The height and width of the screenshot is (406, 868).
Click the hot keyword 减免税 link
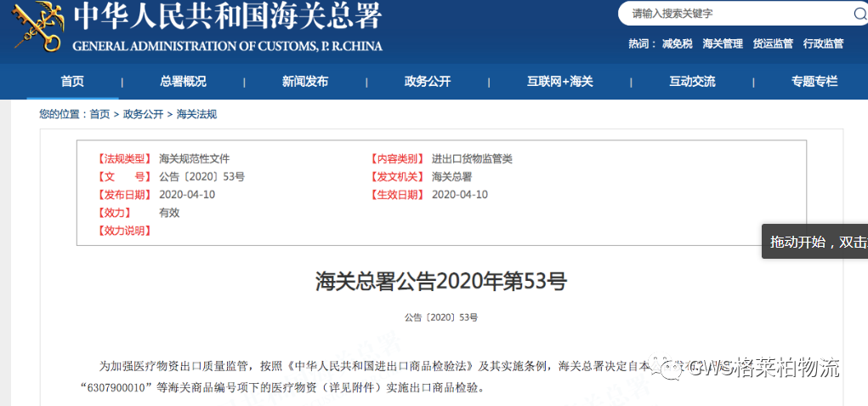coord(677,43)
